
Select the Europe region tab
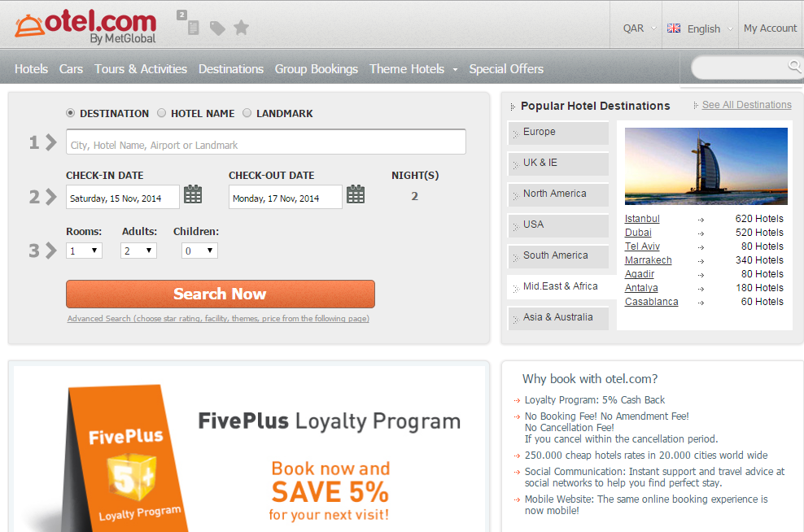(x=558, y=133)
